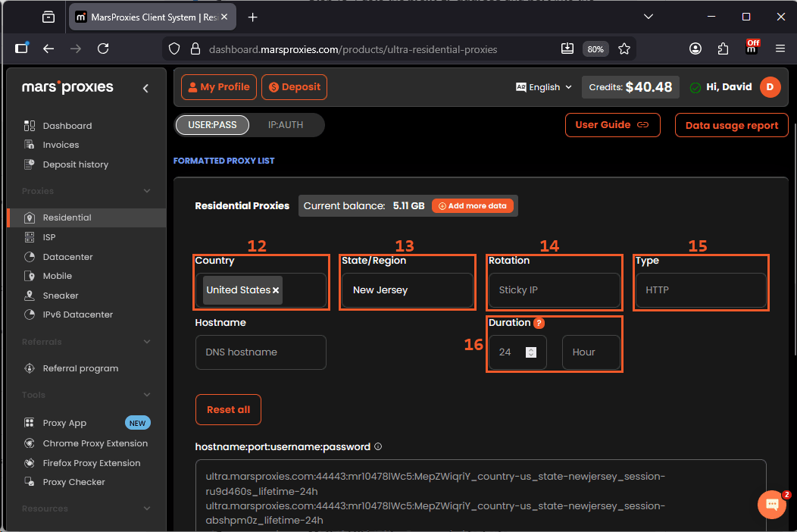Bookmark this page with the star icon
The image size is (797, 532).
coord(624,49)
